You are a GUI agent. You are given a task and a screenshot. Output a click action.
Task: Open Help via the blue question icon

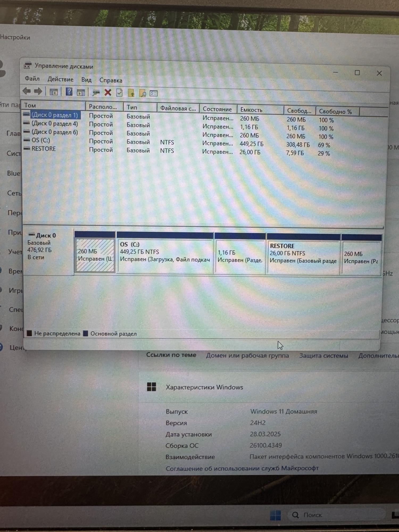(69, 92)
